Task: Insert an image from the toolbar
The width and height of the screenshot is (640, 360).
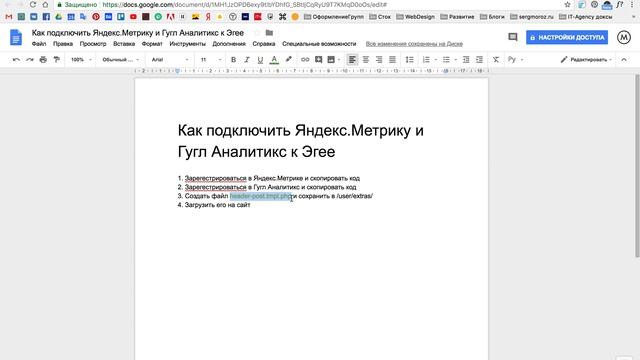Action: tap(331, 60)
